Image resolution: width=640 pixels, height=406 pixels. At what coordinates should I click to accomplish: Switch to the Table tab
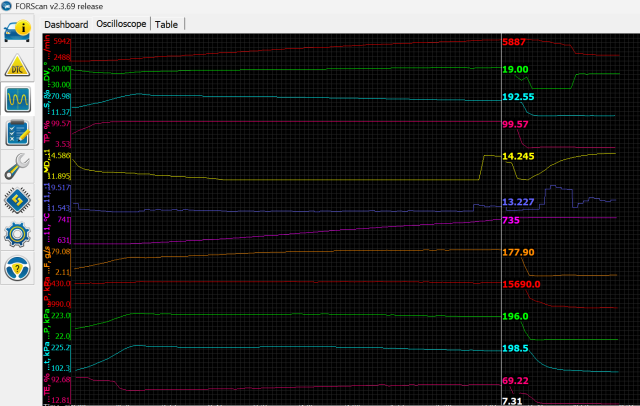tap(167, 23)
